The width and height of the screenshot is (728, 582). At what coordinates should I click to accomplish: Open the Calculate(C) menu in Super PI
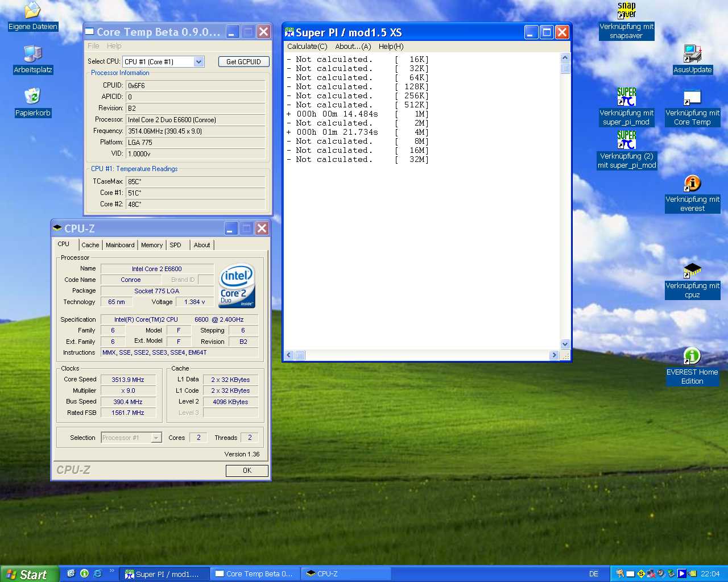(x=307, y=47)
